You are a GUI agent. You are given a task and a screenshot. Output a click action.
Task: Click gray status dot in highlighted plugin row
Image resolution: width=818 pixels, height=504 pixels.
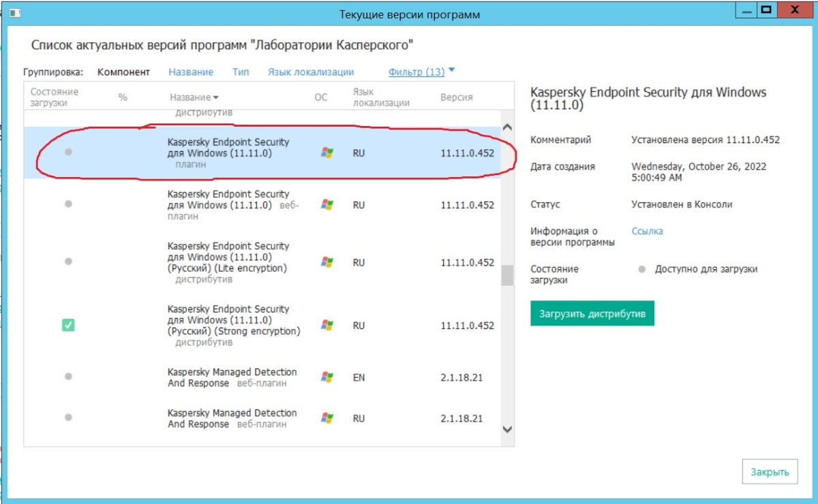pyautogui.click(x=68, y=153)
